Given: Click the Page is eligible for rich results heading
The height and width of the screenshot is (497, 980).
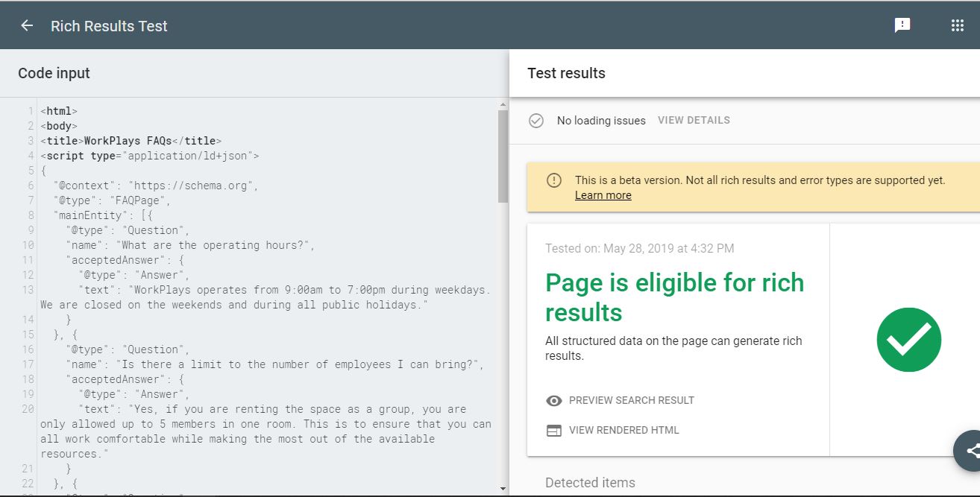Looking at the screenshot, I should pyautogui.click(x=674, y=297).
